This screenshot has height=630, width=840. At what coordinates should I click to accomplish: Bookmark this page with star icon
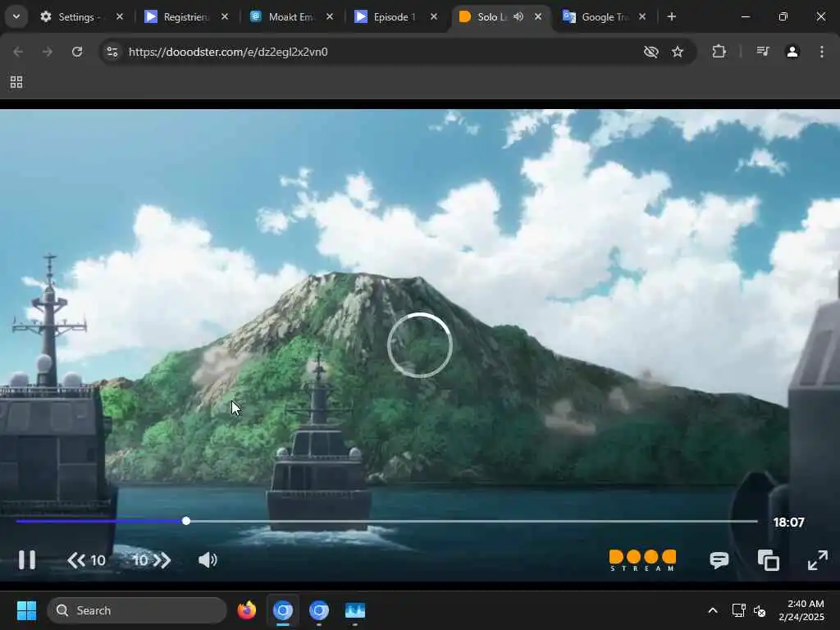678,52
